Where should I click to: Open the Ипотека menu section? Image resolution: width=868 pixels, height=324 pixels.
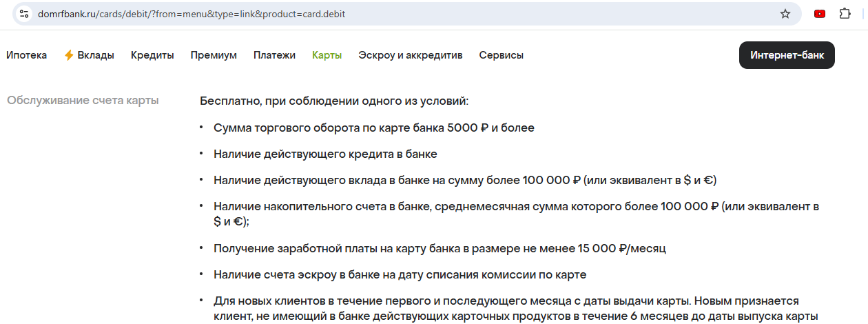pyautogui.click(x=27, y=55)
